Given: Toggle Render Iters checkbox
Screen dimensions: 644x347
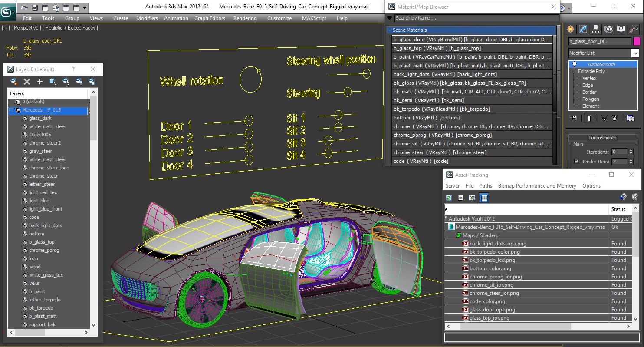Looking at the screenshot, I should (x=576, y=162).
